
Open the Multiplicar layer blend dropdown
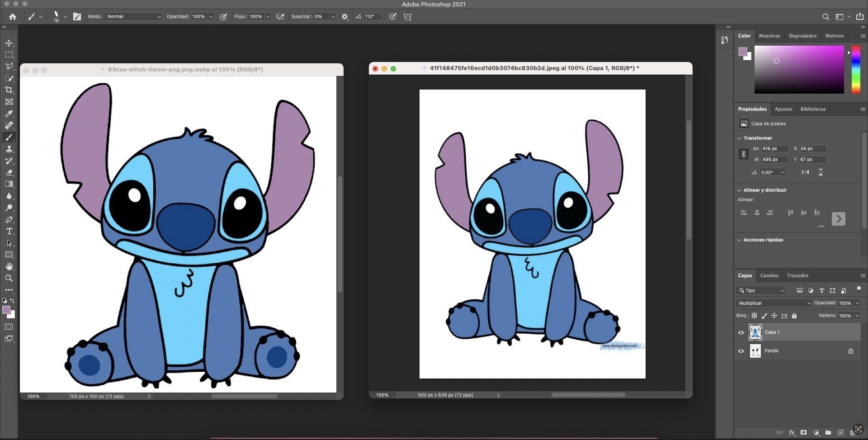(x=774, y=303)
